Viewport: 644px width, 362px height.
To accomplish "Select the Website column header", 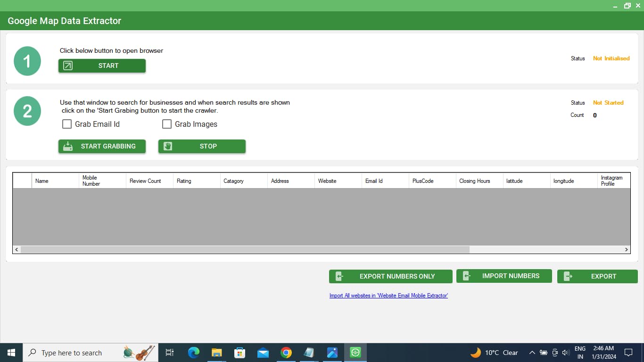I will pyautogui.click(x=338, y=181).
